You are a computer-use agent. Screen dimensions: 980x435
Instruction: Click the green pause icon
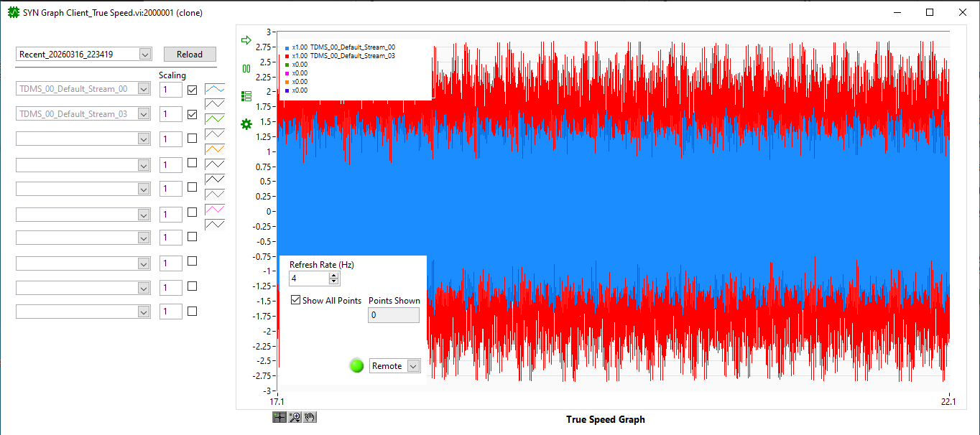coord(246,68)
